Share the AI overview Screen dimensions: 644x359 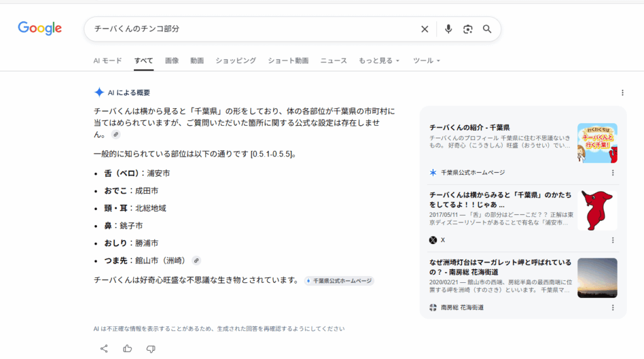pos(104,349)
